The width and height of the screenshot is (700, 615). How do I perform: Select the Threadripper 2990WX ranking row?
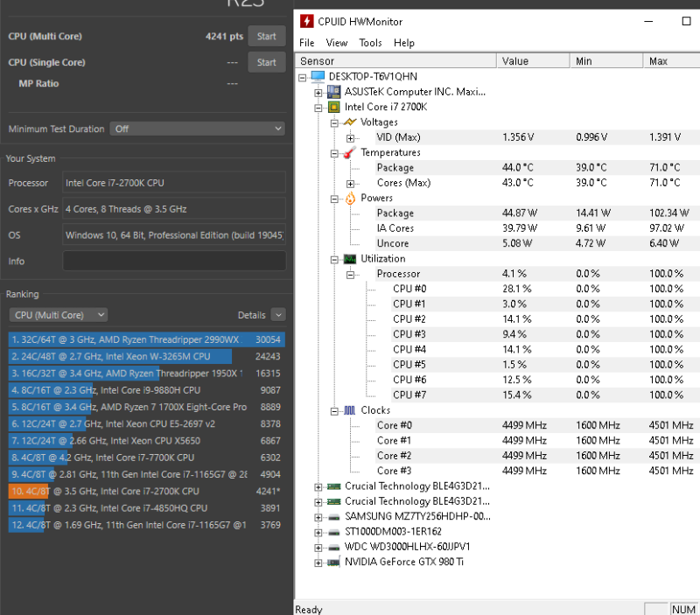pyautogui.click(x=146, y=339)
